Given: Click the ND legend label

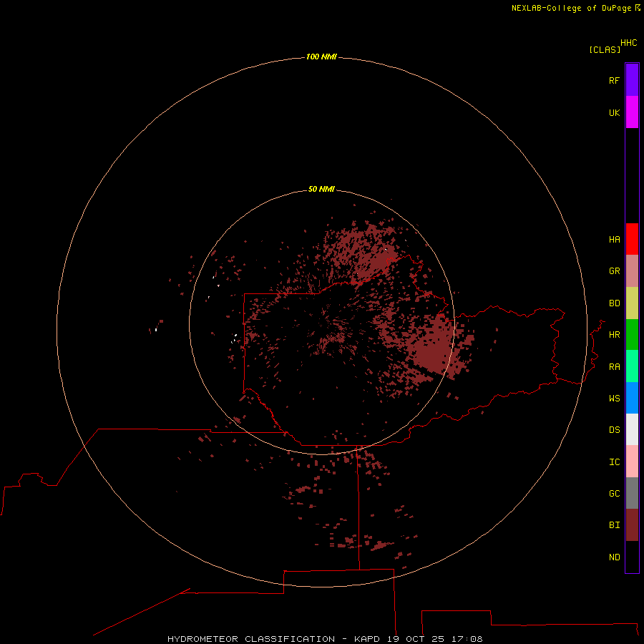Looking at the screenshot, I should click(614, 557).
